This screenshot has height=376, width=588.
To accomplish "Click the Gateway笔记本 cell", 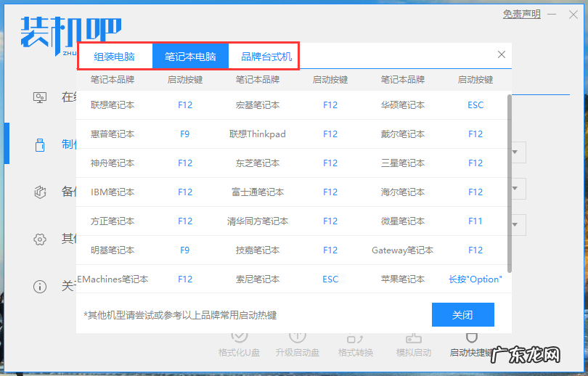I will click(x=403, y=250).
